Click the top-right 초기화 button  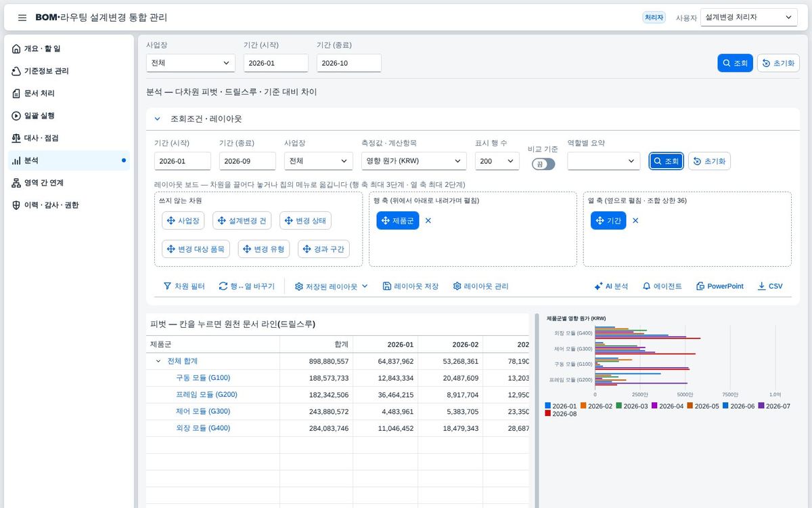pos(778,63)
